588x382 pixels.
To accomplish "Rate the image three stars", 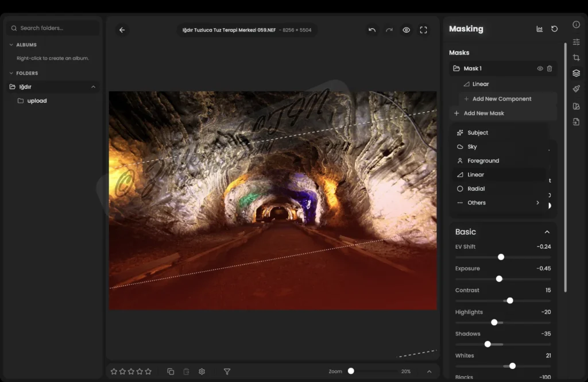I will click(x=131, y=372).
